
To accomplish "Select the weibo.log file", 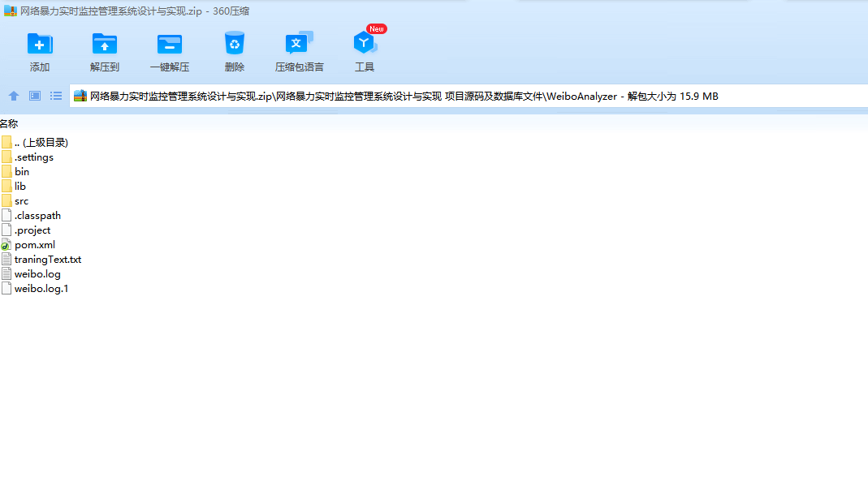I will point(31,273).
